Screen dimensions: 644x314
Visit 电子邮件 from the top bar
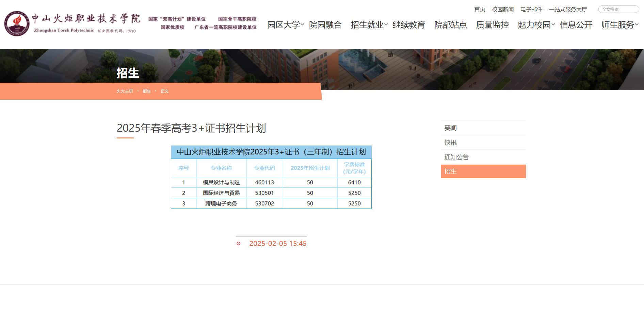click(x=532, y=9)
